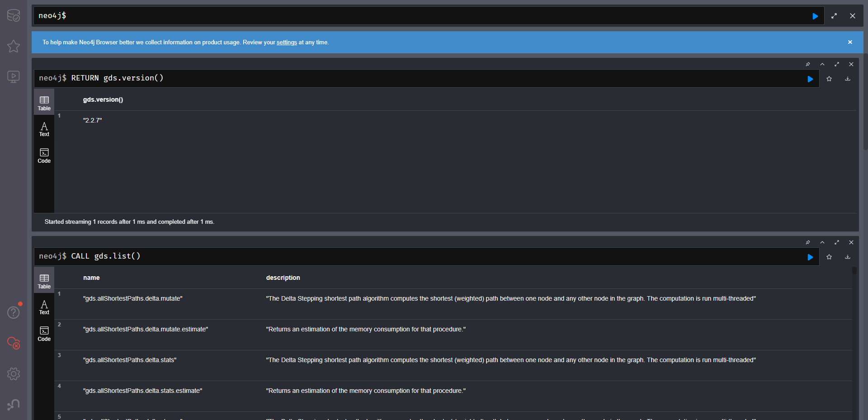Select gds.allShortestPaths.delta.mutate.estimate name cell
The image size is (868, 420).
click(x=146, y=330)
